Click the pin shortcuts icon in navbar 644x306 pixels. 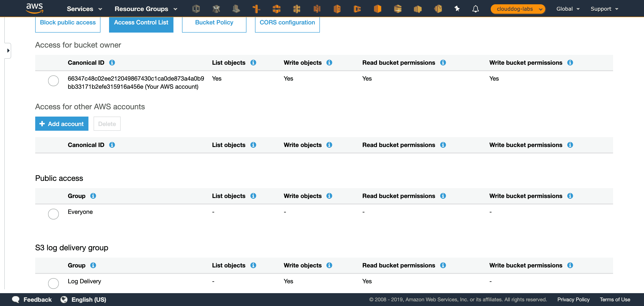click(457, 9)
